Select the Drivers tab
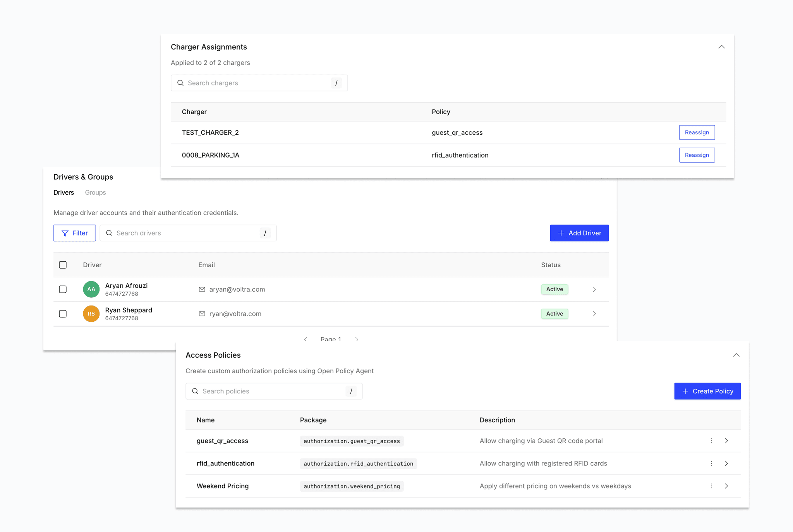This screenshot has width=793, height=532. tap(64, 192)
